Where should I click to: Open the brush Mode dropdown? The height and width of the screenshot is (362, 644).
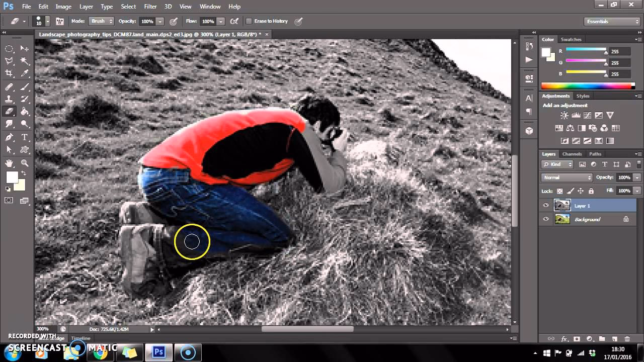click(x=101, y=21)
